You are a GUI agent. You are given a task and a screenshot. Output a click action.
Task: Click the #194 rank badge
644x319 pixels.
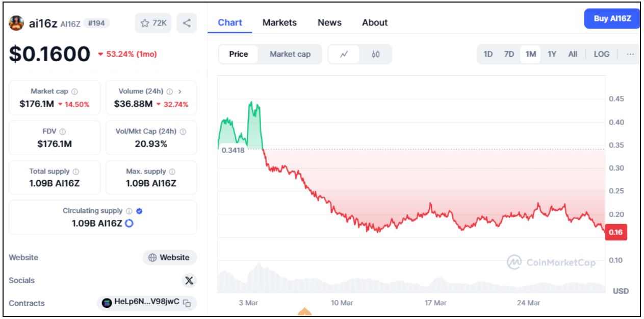click(x=96, y=23)
